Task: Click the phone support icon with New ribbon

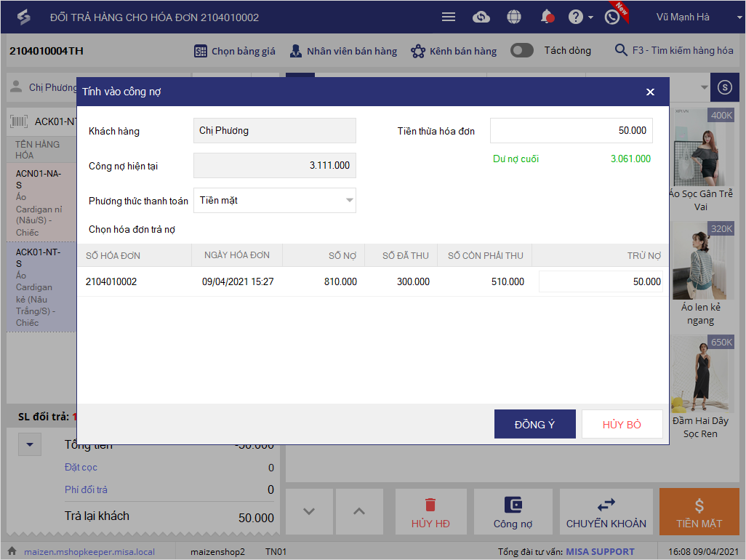Action: pyautogui.click(x=612, y=17)
